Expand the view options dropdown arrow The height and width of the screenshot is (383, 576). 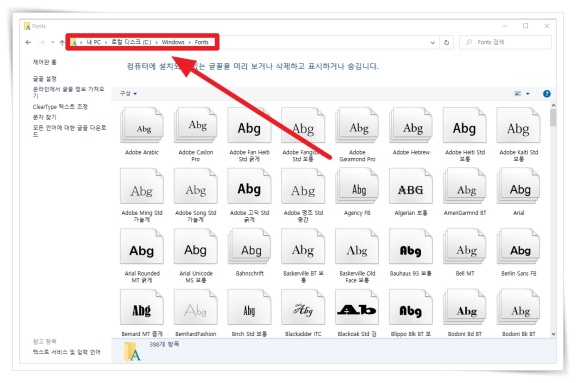528,94
